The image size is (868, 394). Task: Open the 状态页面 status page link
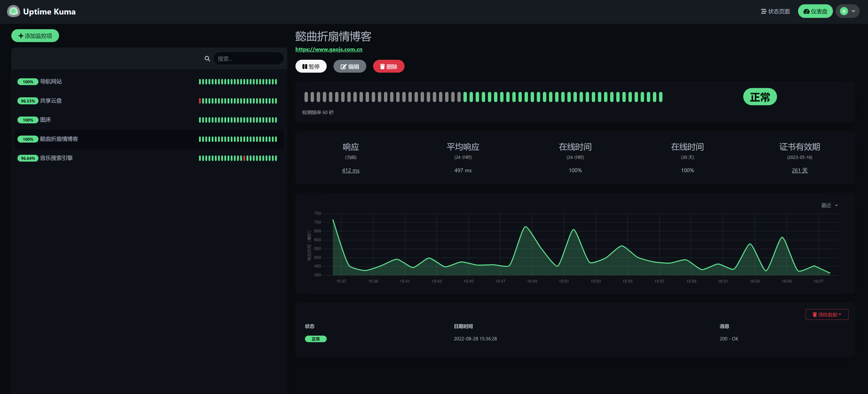775,12
